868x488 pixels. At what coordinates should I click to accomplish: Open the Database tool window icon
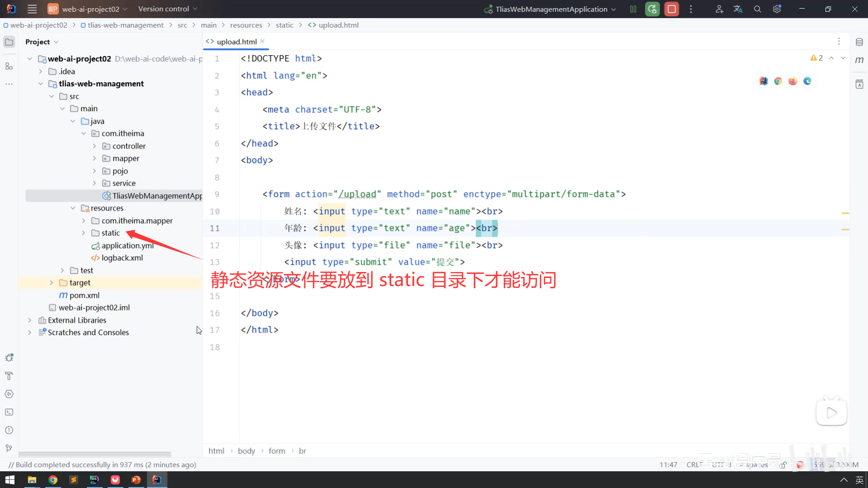point(859,42)
